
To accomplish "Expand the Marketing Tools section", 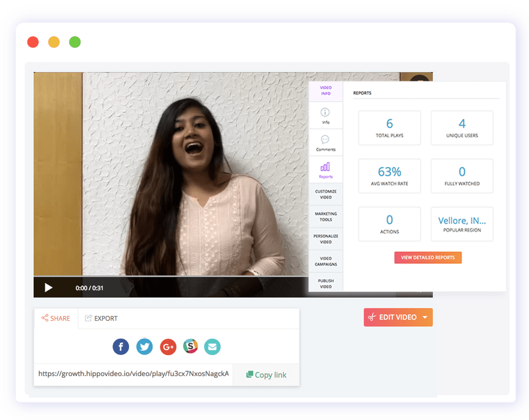I will point(325,217).
